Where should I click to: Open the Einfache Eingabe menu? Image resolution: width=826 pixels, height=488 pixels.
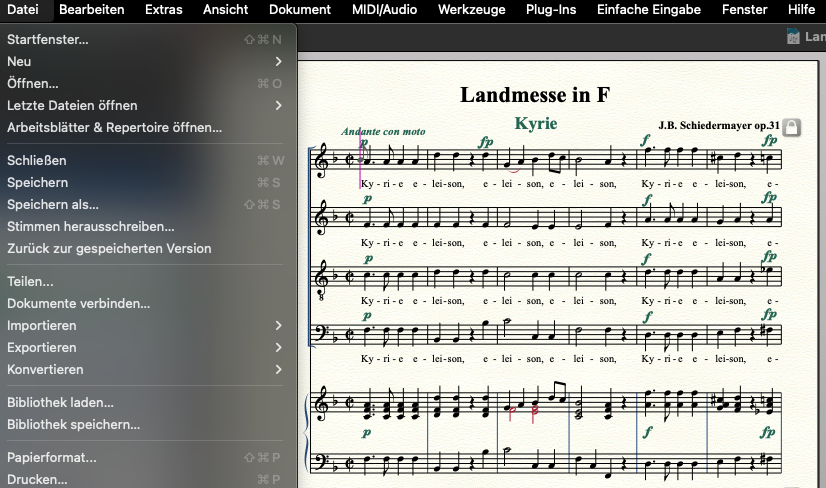coord(649,9)
